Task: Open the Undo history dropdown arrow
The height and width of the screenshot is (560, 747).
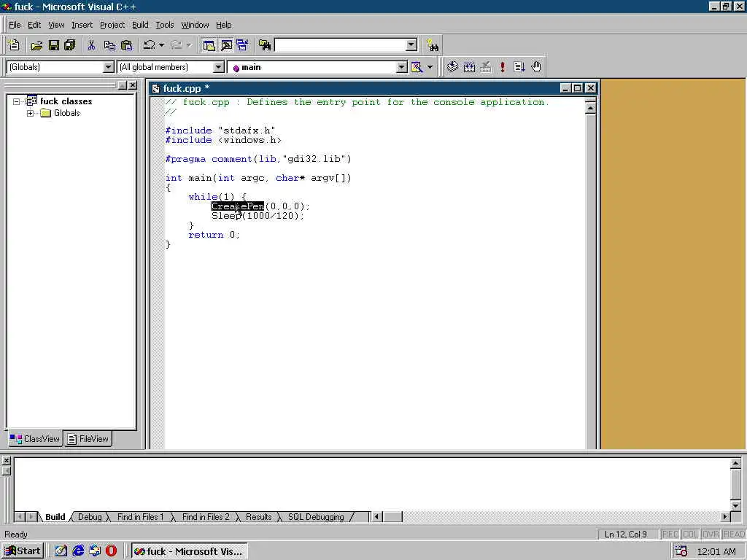Action: (x=161, y=45)
